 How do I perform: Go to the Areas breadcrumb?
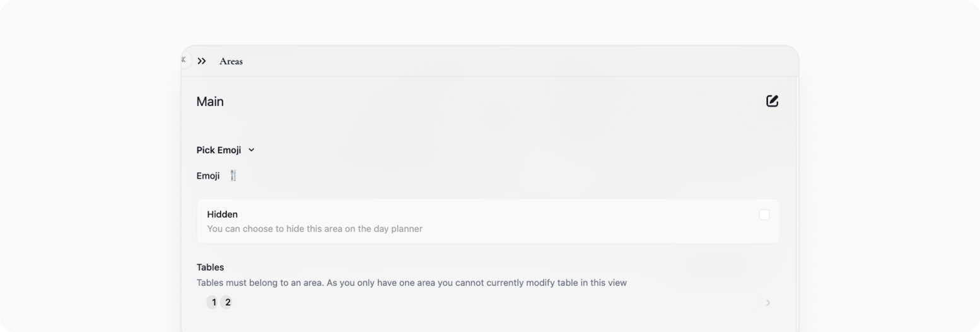tap(231, 61)
